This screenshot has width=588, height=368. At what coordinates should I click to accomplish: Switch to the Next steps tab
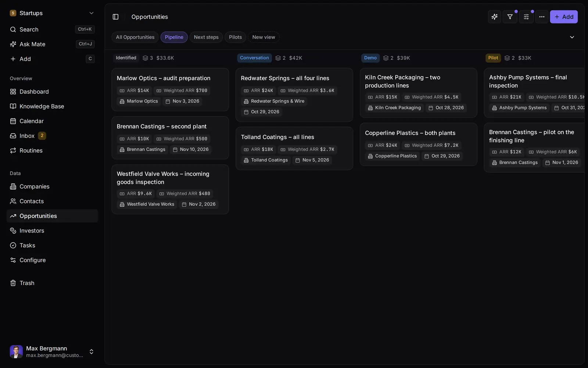206,37
